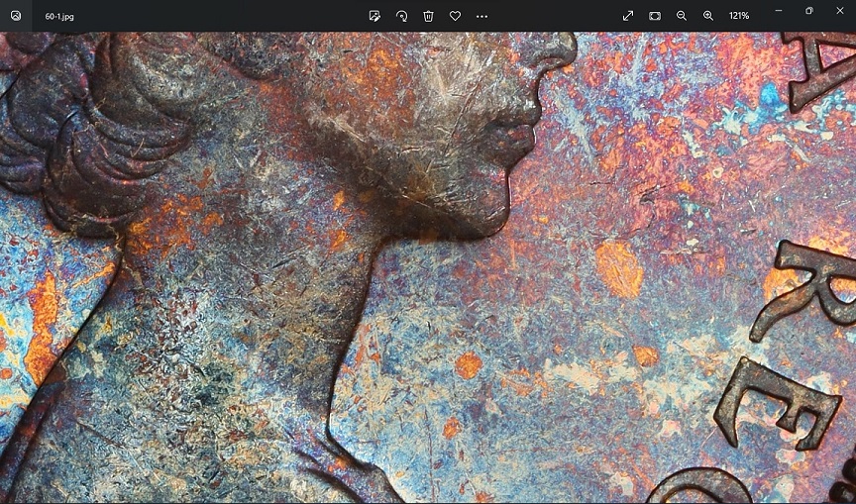Zoom out with the minus magnifier icon

point(682,16)
